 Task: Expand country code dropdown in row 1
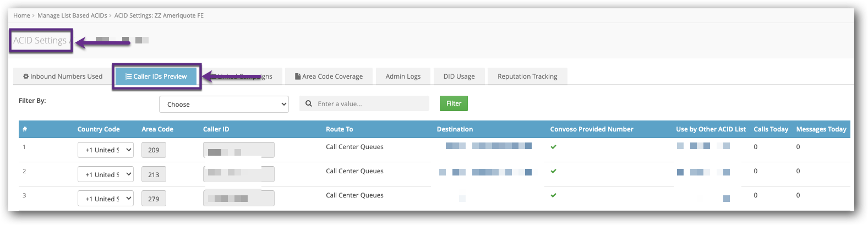click(106, 150)
